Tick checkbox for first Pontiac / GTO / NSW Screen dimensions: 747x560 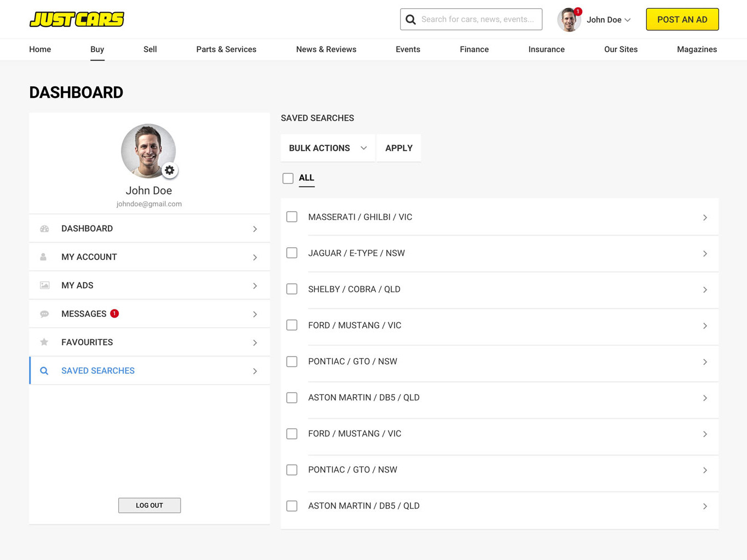tap(292, 361)
